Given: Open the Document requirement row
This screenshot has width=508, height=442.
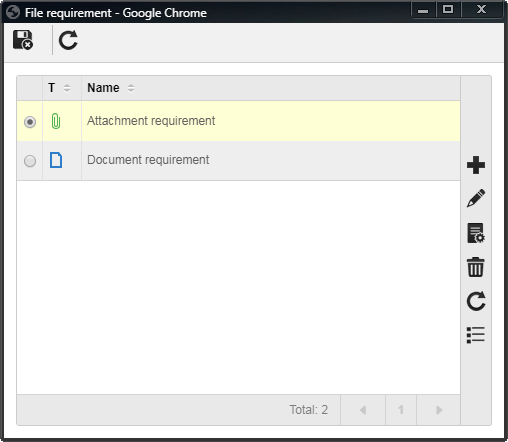Looking at the screenshot, I should click(238, 161).
